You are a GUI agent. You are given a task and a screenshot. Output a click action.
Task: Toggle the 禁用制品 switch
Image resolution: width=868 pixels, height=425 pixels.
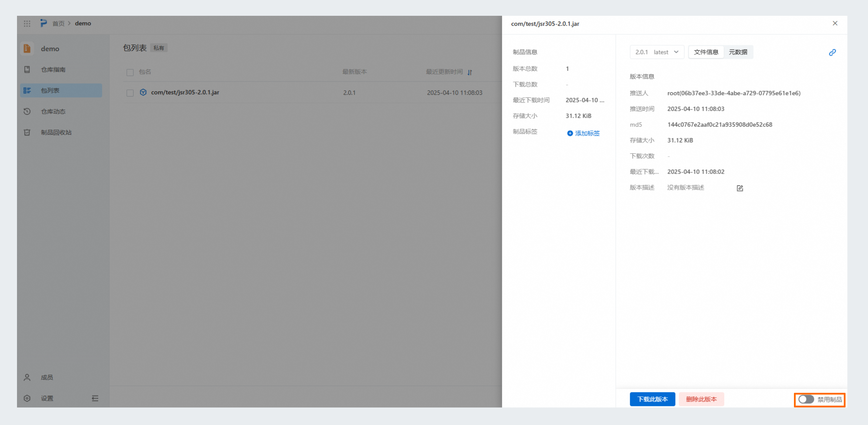pyautogui.click(x=806, y=399)
